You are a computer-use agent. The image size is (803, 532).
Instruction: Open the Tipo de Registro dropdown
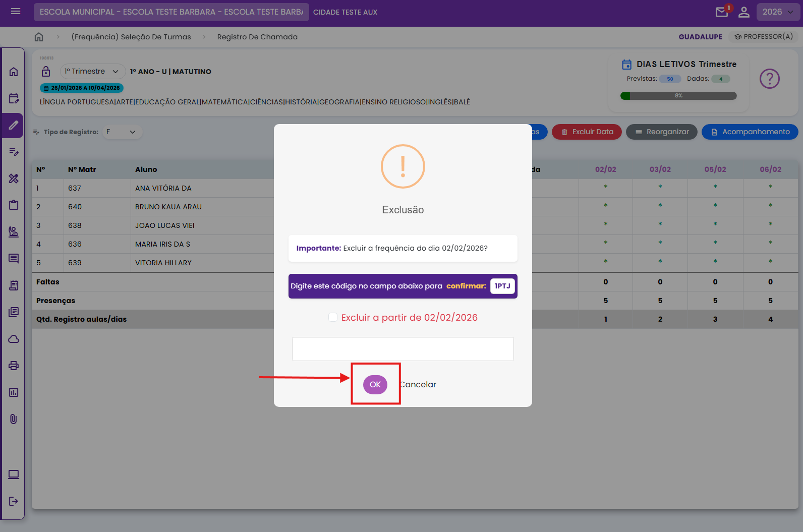[122, 132]
